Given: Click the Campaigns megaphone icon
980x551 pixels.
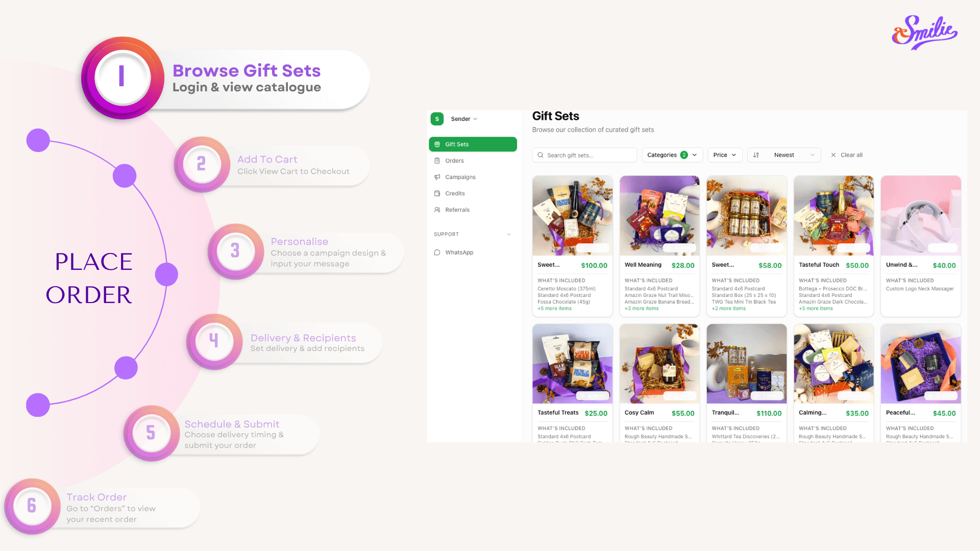Looking at the screenshot, I should [x=437, y=177].
